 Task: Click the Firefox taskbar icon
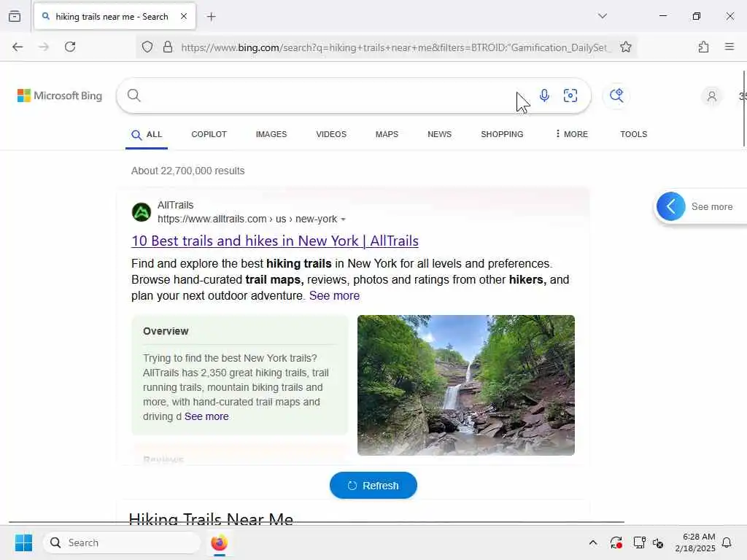tap(219, 542)
